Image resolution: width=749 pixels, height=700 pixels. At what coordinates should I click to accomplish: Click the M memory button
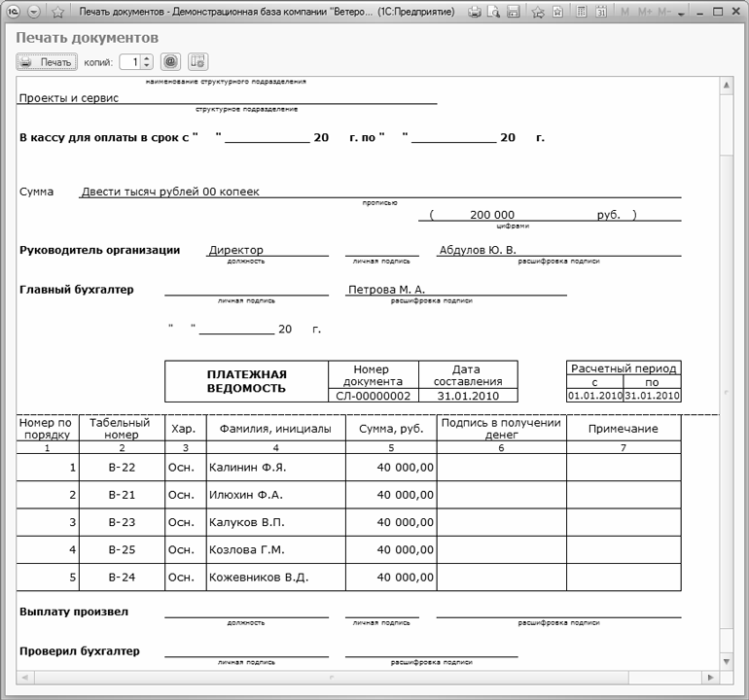click(624, 12)
